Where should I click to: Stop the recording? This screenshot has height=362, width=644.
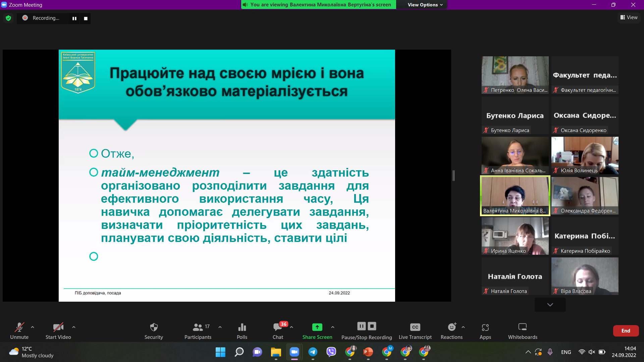[x=372, y=326]
